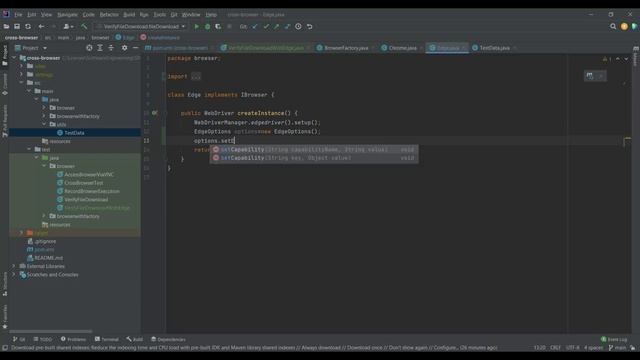Select setCapability(String, Object) completion suggestion

click(314, 158)
